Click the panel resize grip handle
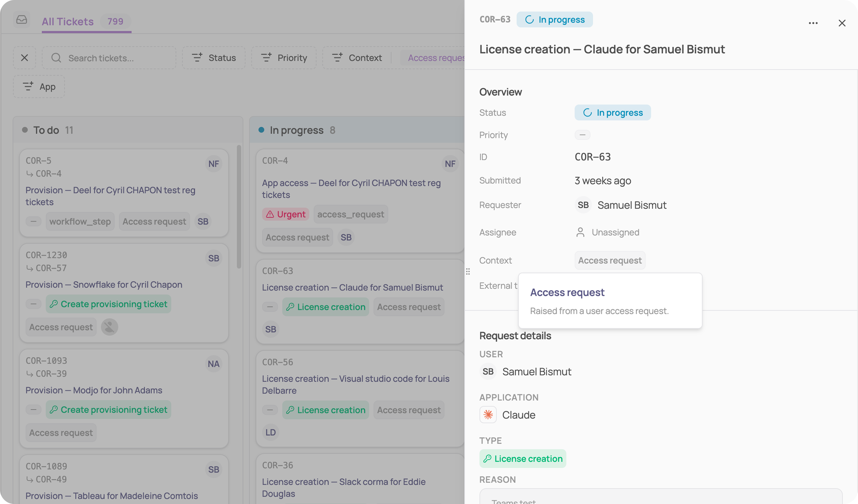Viewport: 858px width, 504px height. pyautogui.click(x=468, y=271)
